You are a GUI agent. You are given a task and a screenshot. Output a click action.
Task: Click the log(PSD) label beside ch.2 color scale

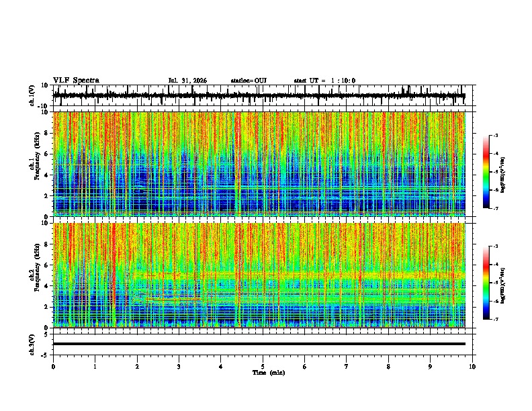pos(503,285)
